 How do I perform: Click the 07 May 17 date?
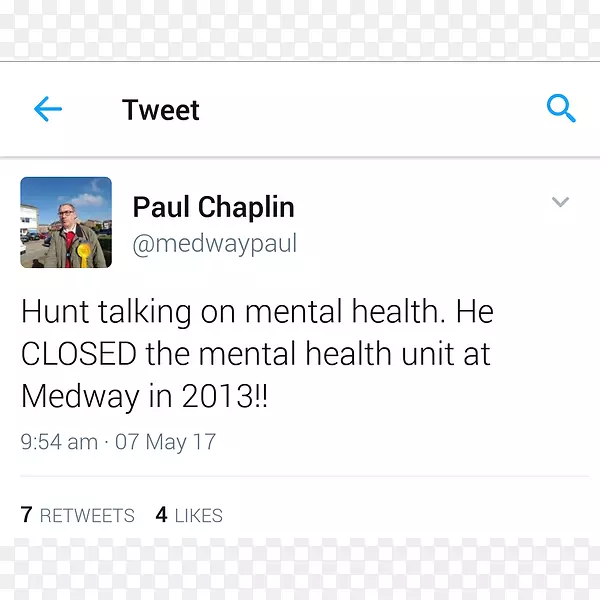166,442
